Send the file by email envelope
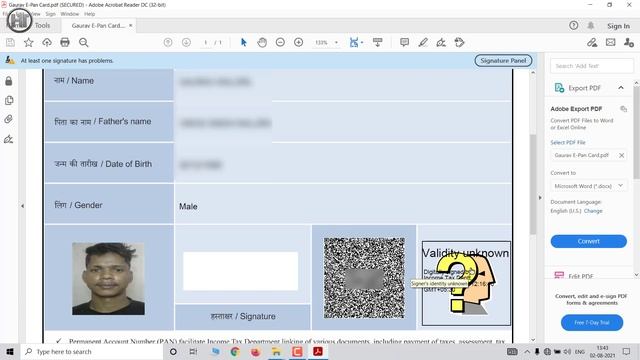Image resolution: width=640 pixels, height=360 pixels. (x=610, y=42)
